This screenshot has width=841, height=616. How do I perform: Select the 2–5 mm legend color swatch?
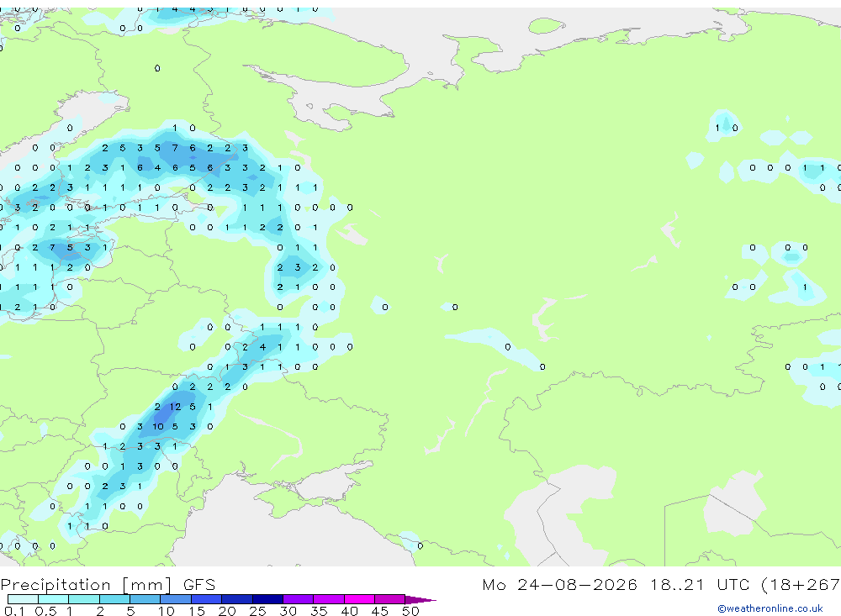click(x=114, y=599)
